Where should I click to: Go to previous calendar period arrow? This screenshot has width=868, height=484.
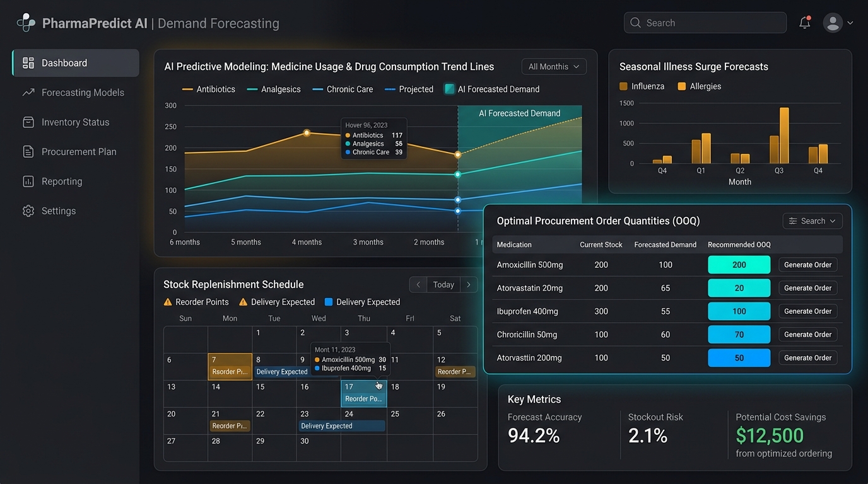coord(418,285)
